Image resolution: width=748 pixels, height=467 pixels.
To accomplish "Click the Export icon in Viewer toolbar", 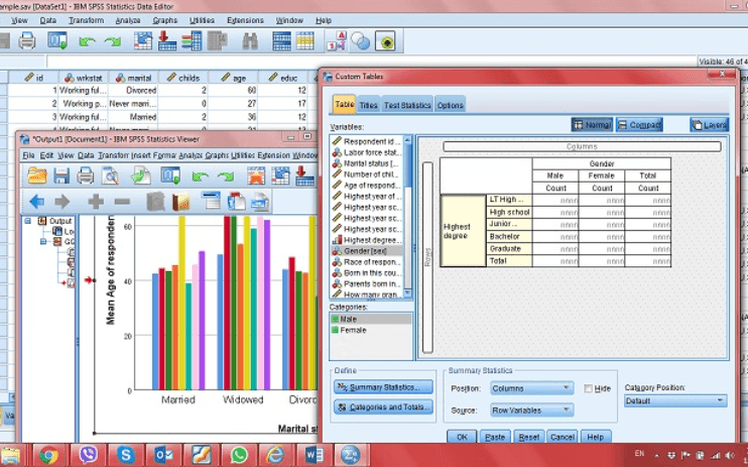I will coord(140,176).
